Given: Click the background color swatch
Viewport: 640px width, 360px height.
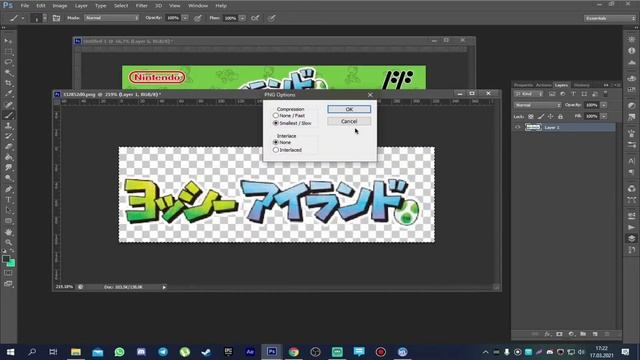Looking at the screenshot, I should coord(11,263).
